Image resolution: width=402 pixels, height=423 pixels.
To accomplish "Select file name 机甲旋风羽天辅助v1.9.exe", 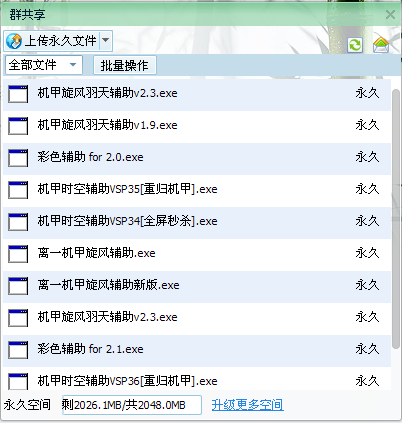I will pyautogui.click(x=107, y=125).
